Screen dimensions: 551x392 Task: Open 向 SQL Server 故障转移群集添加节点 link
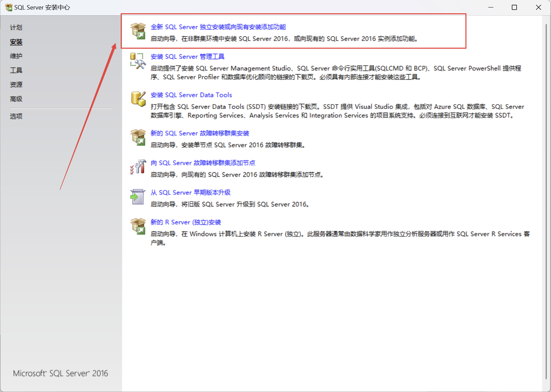click(203, 163)
